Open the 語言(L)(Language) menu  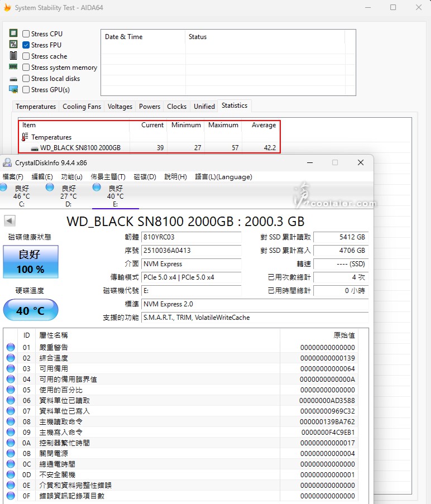click(x=223, y=177)
